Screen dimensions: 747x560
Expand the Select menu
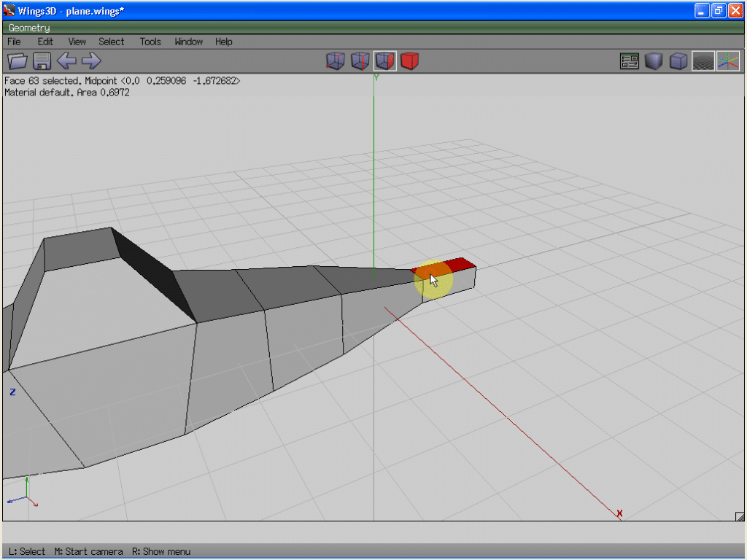click(112, 42)
